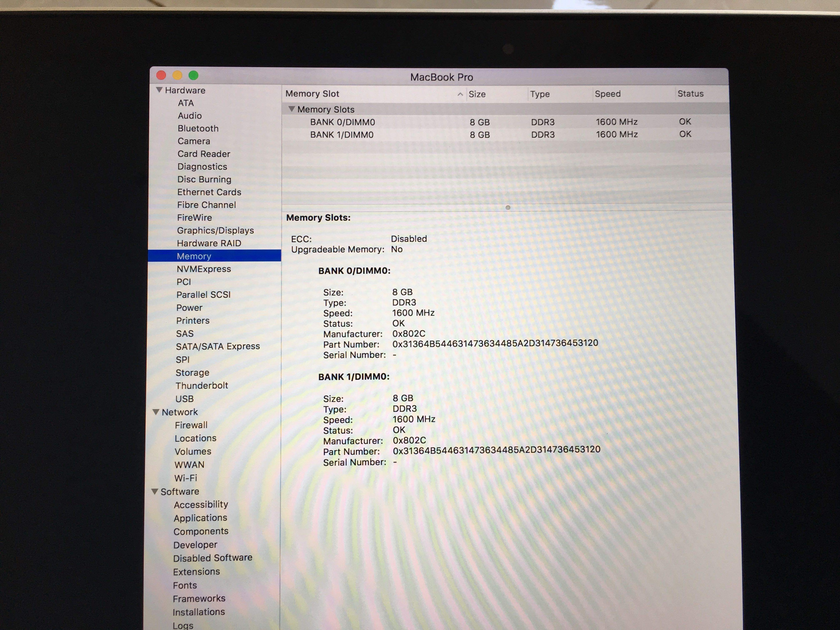
Task: Select the BANK 1/DIMM0 table row
Action: click(x=341, y=134)
